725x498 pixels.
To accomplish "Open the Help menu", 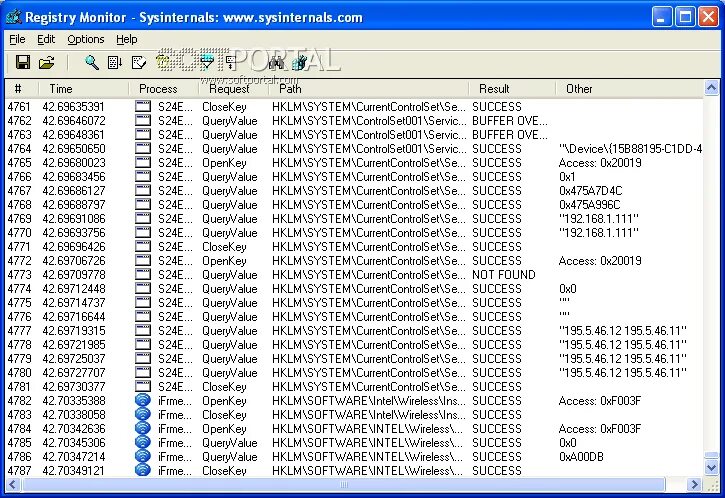I will click(127, 39).
